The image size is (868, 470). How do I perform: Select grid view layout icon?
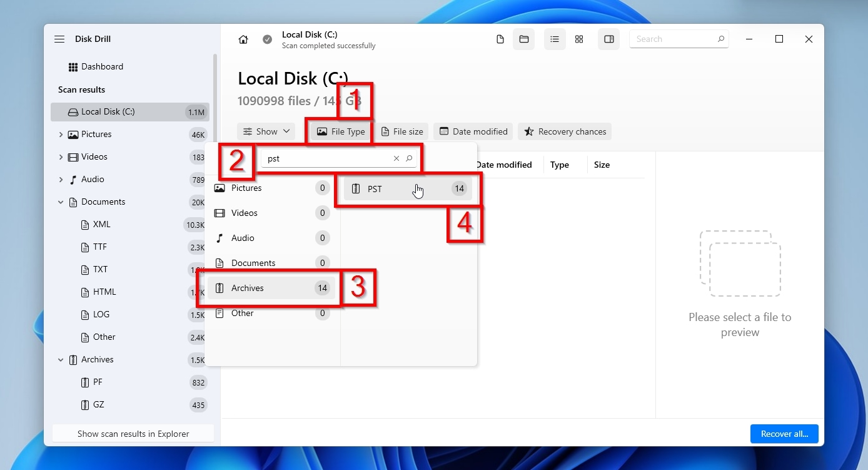click(579, 39)
